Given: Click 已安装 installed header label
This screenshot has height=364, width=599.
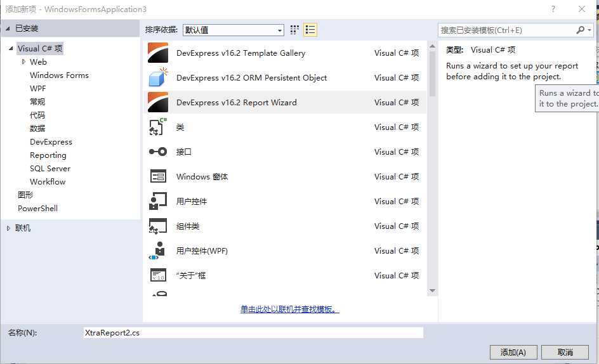Looking at the screenshot, I should point(27,29).
